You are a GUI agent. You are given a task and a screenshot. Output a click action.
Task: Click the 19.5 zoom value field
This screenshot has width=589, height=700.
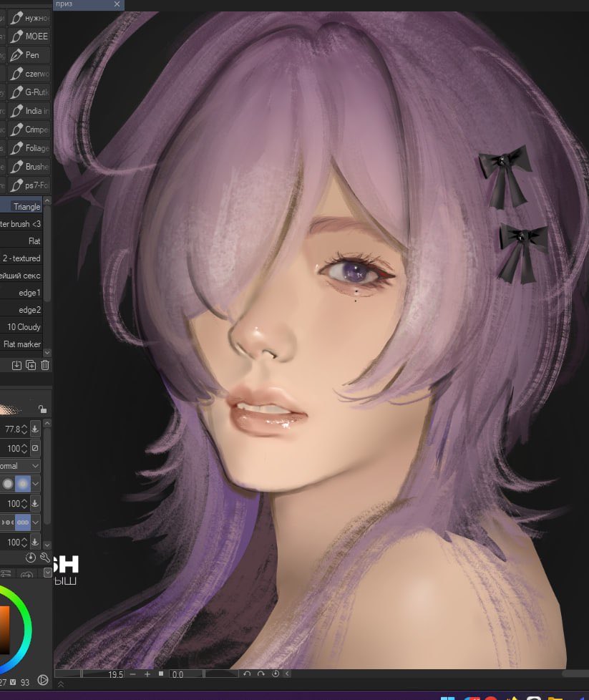coord(116,674)
